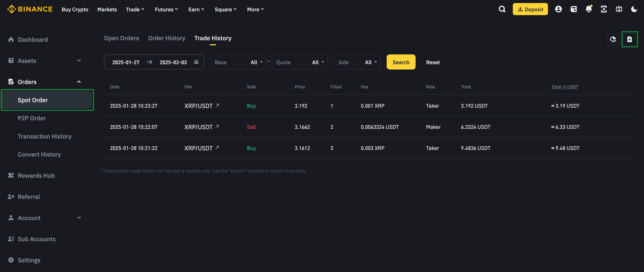Image resolution: width=644 pixels, height=272 pixels.
Task: Go to Buy Crypto
Action: pos(75,9)
